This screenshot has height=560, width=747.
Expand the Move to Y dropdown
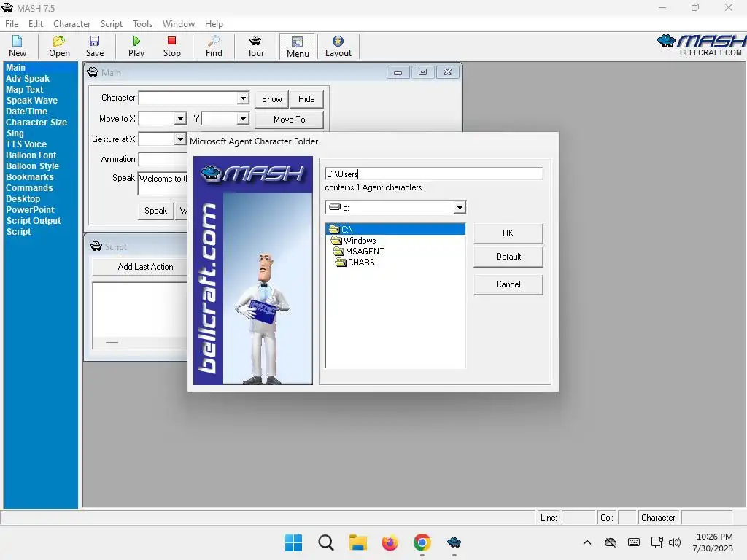coord(243,119)
